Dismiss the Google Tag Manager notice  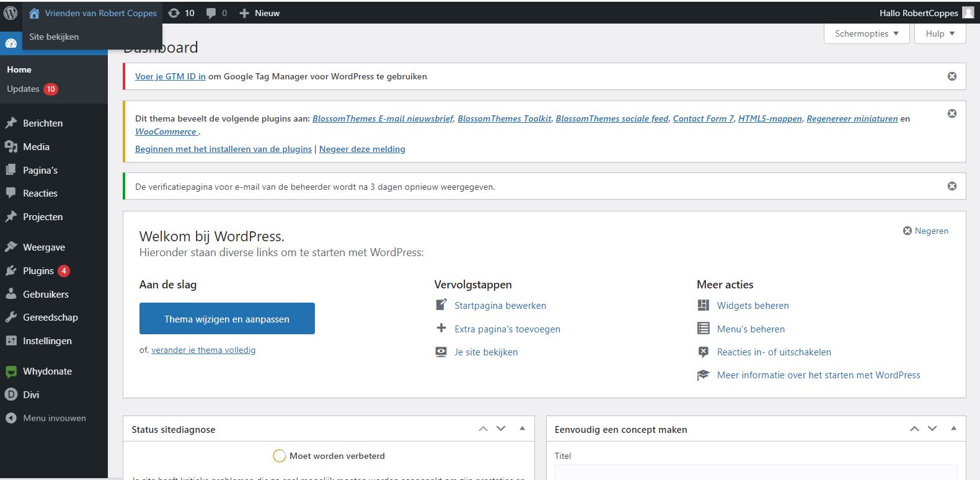(x=952, y=76)
